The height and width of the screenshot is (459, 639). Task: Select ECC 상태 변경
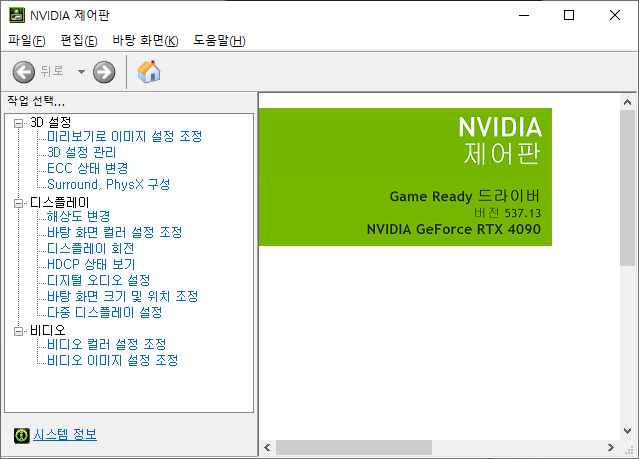point(88,168)
